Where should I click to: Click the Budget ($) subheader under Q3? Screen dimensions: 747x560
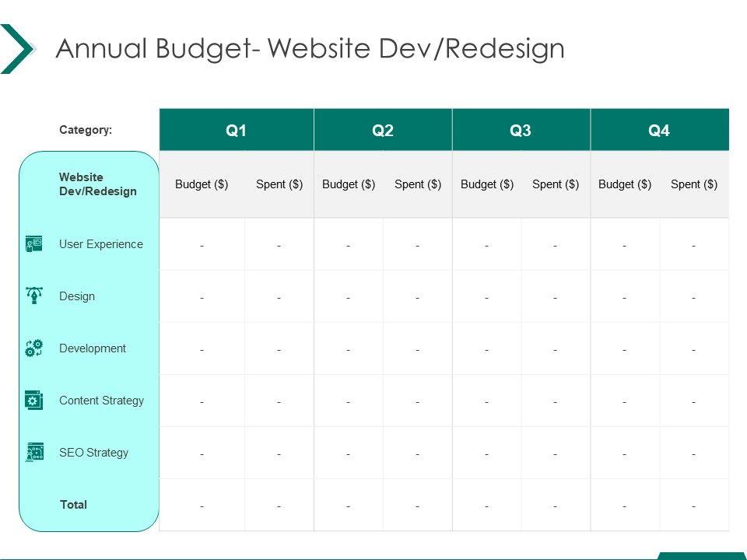[x=487, y=184]
